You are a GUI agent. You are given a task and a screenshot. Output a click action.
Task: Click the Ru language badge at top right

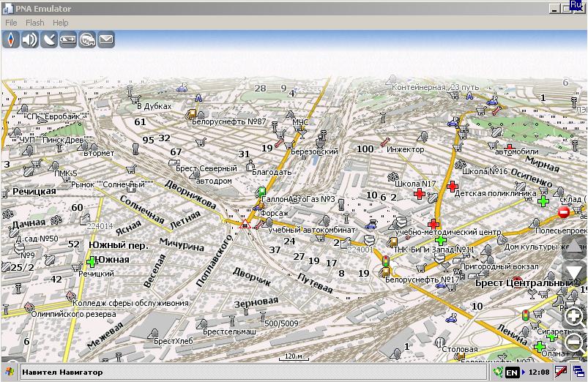pyautogui.click(x=576, y=5)
